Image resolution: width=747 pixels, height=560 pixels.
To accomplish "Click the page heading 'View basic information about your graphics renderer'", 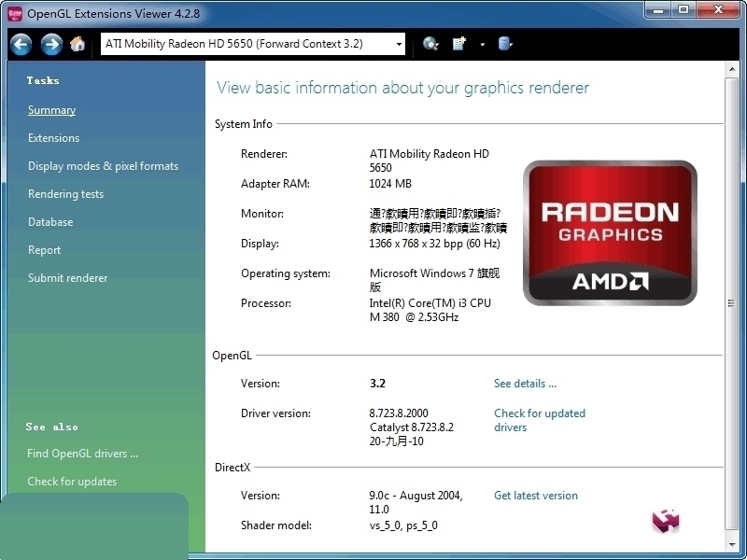I will coord(403,88).
